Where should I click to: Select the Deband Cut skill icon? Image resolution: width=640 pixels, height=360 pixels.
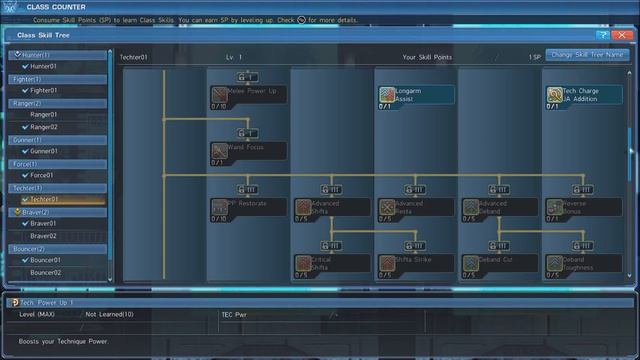(x=471, y=263)
